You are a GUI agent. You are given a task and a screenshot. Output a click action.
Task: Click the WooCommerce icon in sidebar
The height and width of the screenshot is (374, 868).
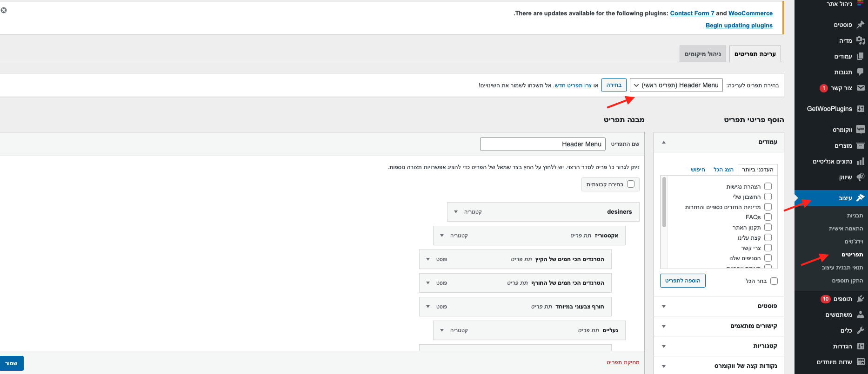(860, 130)
